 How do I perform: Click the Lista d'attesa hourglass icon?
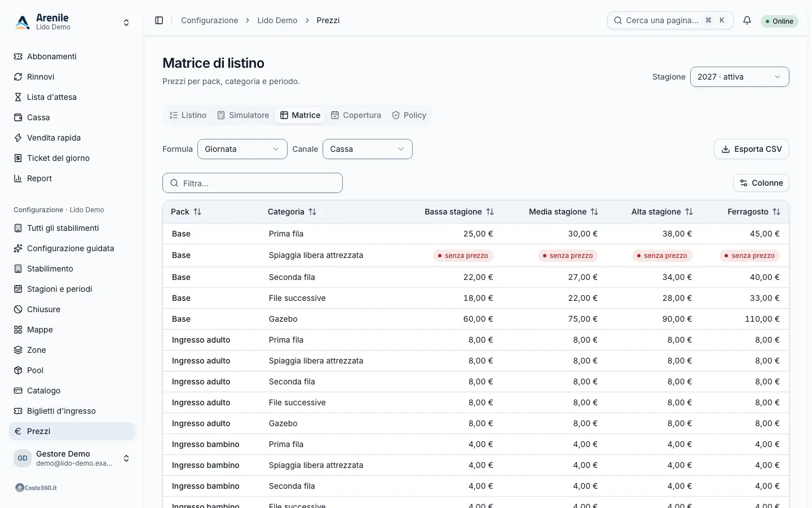point(18,97)
